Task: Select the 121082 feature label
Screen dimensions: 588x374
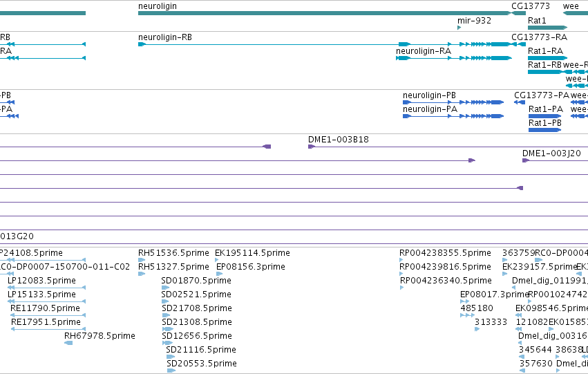Action: coord(532,322)
